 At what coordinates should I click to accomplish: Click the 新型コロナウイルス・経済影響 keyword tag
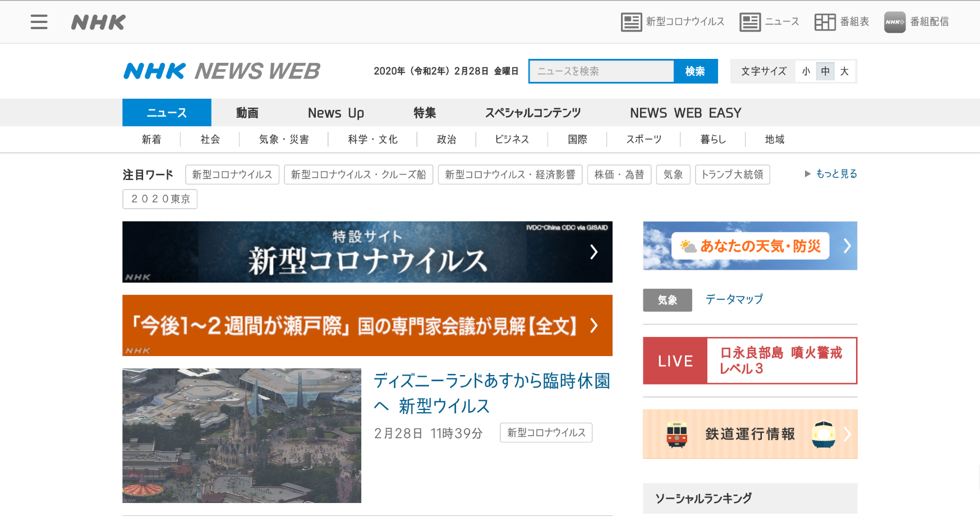click(510, 174)
